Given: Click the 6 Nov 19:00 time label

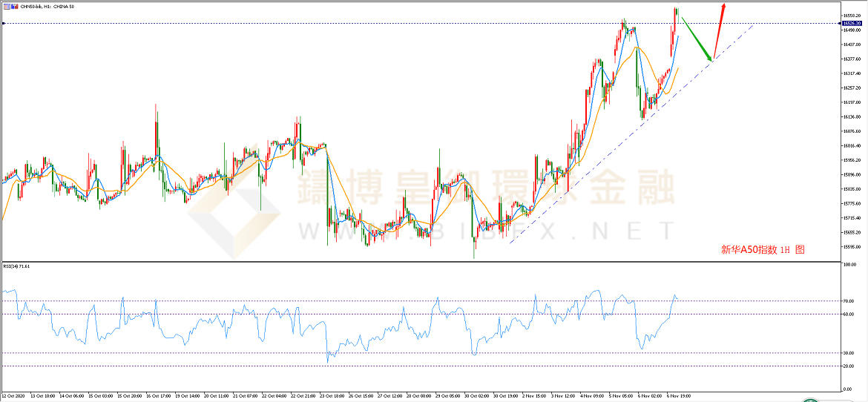Looking at the screenshot, I should (680, 396).
